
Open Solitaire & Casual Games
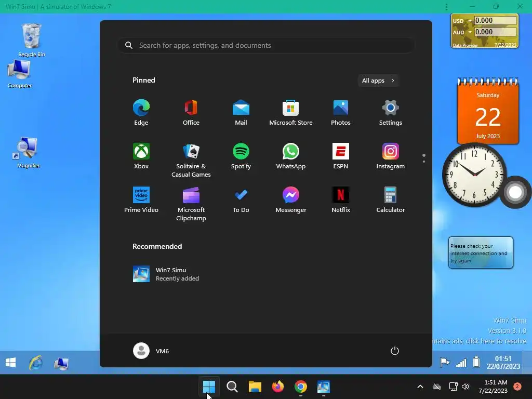tap(191, 161)
